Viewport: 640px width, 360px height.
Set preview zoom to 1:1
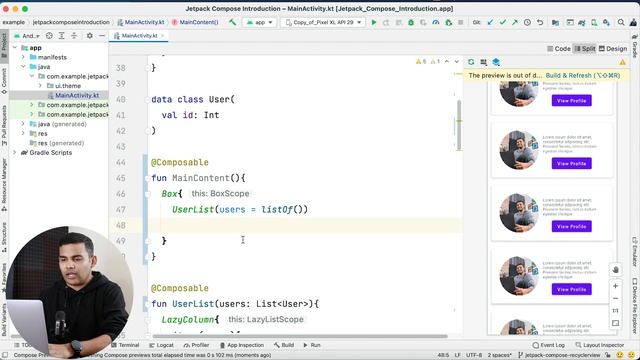[616, 311]
